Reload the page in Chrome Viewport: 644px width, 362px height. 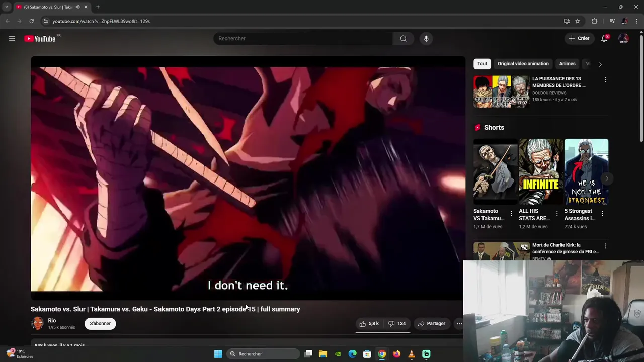coord(31,21)
